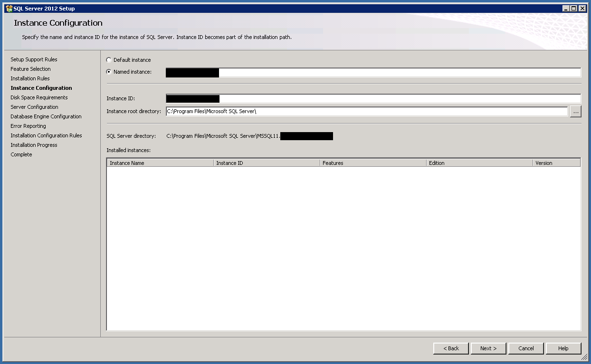Select Complete step in sidebar
The height and width of the screenshot is (364, 591).
coord(21,154)
